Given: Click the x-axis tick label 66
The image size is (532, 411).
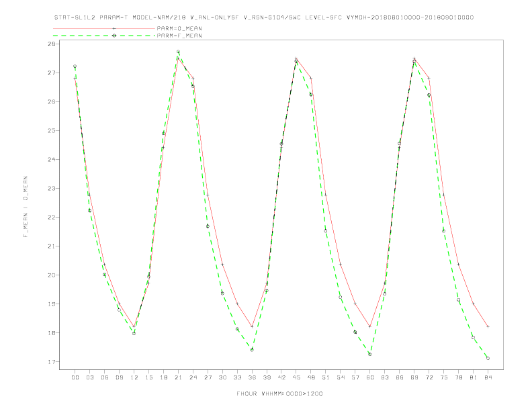Looking at the screenshot, I should point(400,377).
